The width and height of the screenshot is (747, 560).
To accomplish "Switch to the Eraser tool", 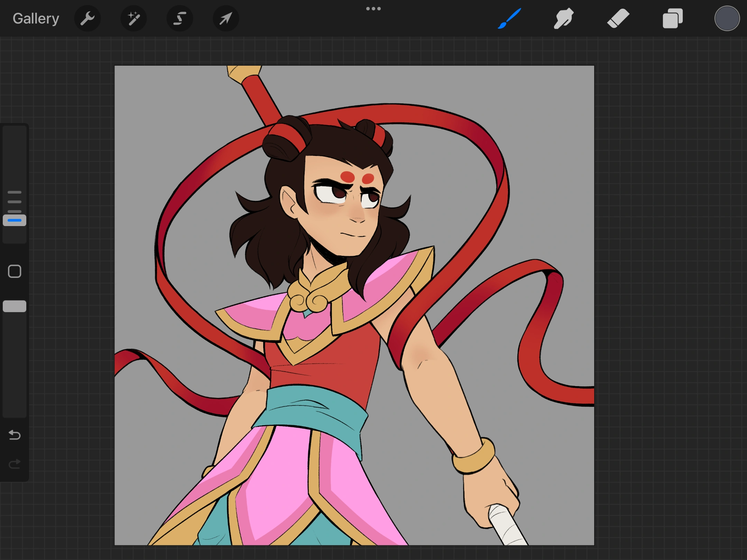I will point(618,18).
